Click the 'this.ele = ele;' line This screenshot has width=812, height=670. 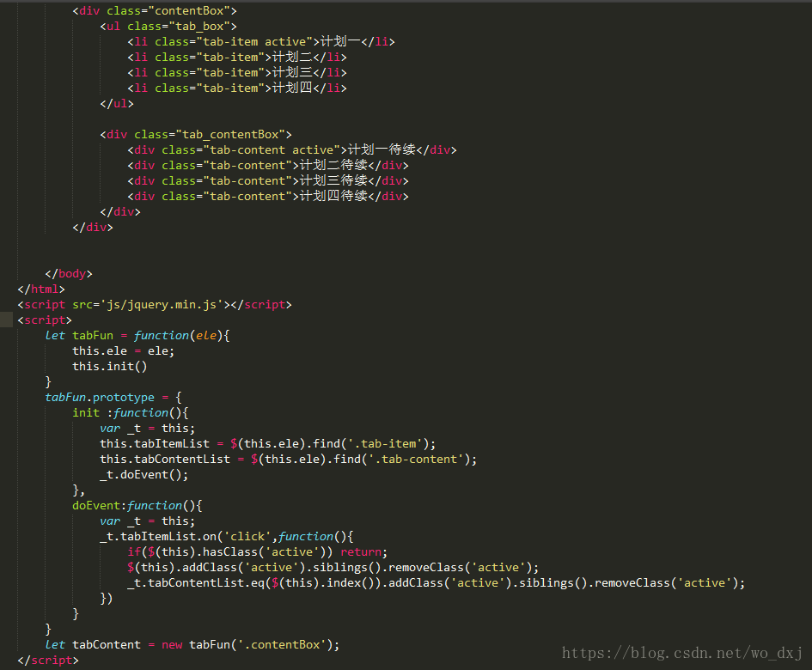(123, 351)
